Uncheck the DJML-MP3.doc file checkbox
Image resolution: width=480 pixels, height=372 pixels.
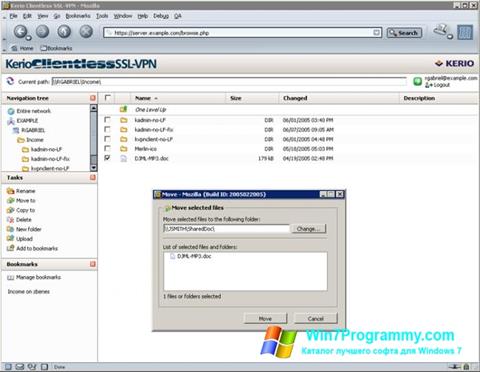(107, 158)
